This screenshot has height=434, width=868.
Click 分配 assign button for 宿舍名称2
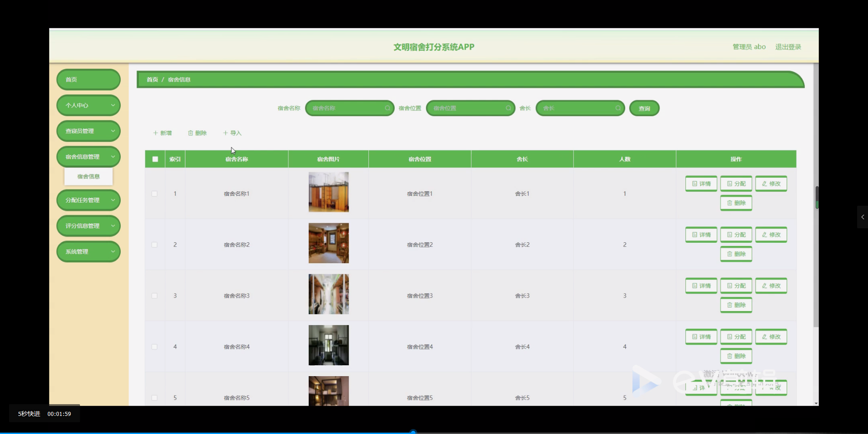click(x=736, y=235)
